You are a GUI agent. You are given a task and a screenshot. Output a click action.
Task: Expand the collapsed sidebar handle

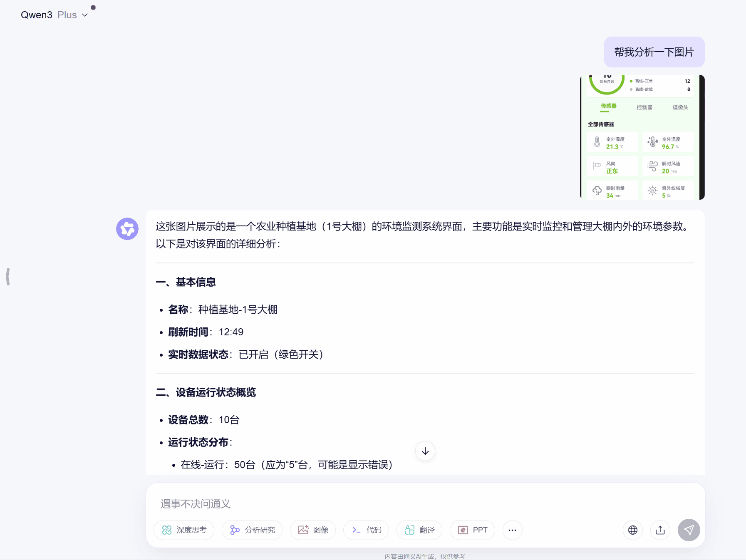click(8, 277)
